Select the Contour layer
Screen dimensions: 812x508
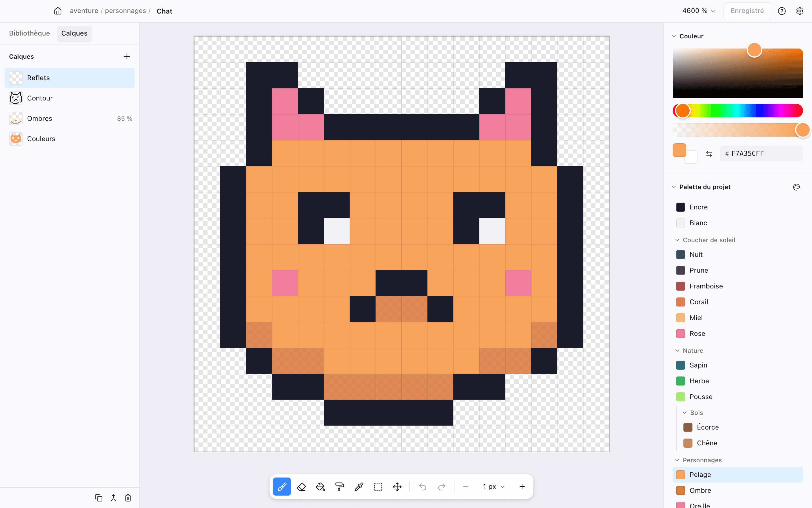click(x=70, y=98)
